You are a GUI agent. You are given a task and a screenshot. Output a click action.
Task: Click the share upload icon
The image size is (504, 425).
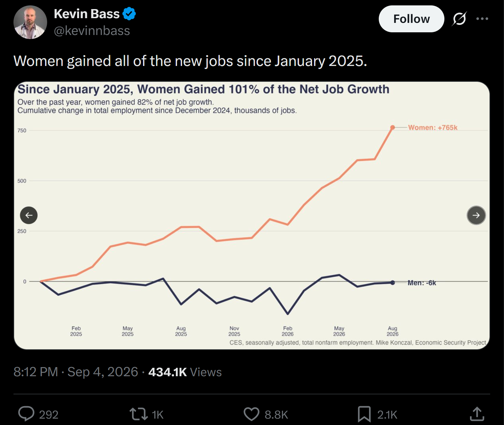pos(477,414)
